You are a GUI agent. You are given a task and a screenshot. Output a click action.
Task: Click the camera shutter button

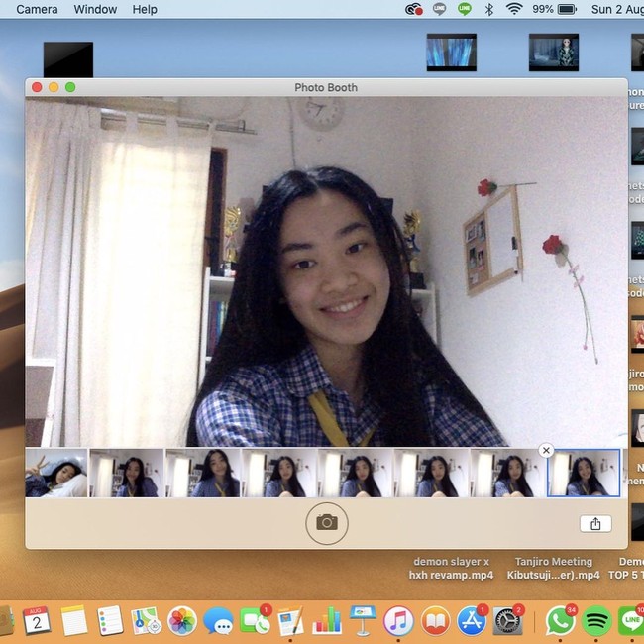pyautogui.click(x=327, y=522)
